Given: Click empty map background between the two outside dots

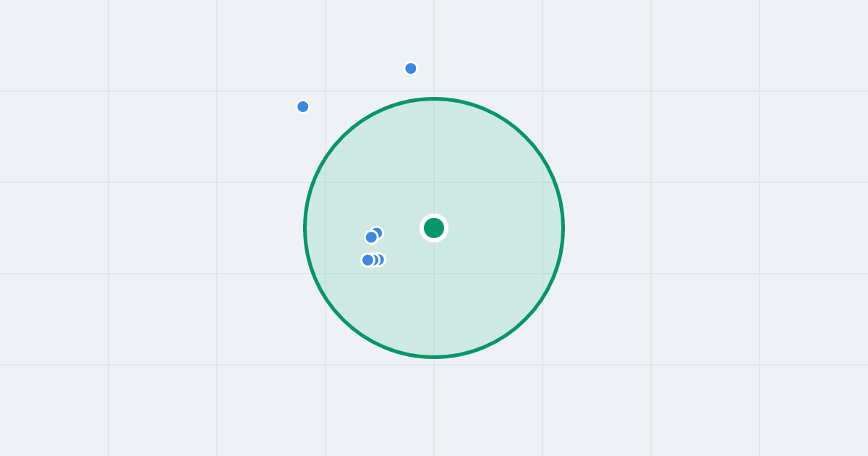Looking at the screenshot, I should (x=357, y=88).
